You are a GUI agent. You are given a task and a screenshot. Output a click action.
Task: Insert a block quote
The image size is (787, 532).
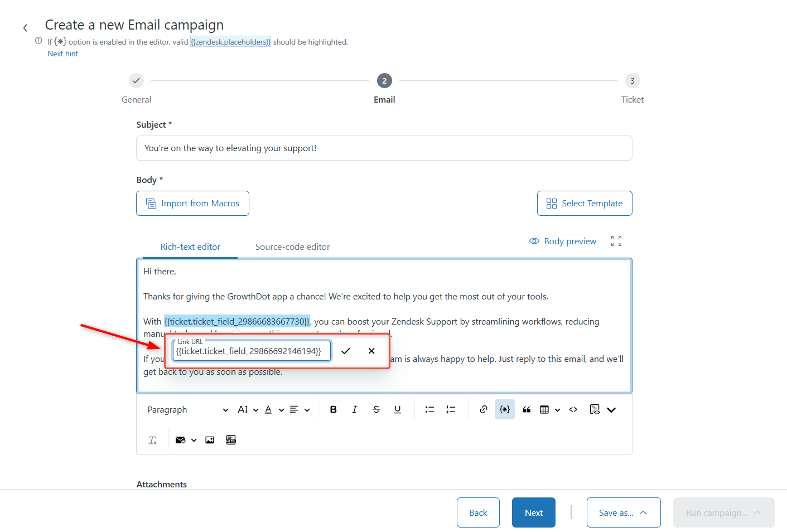coord(527,410)
